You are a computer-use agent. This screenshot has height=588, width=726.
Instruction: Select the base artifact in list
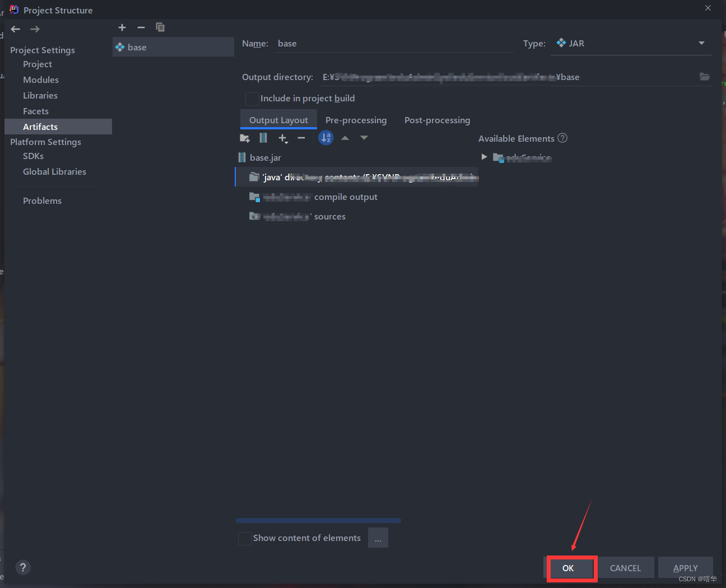click(x=174, y=47)
